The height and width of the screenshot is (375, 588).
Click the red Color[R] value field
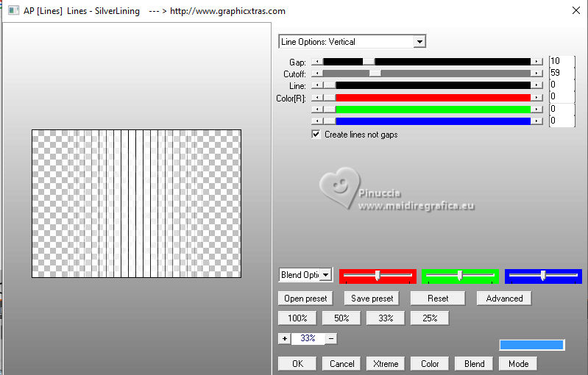point(562,97)
